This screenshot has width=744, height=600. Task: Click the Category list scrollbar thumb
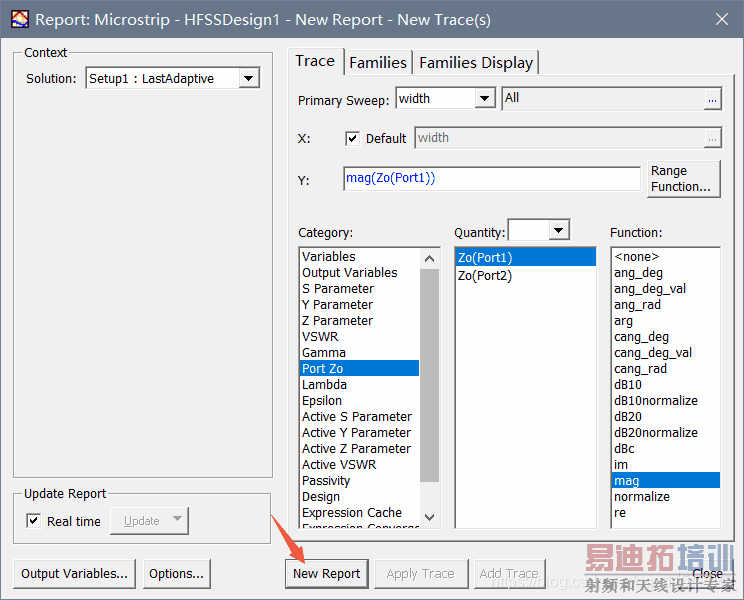pyautogui.click(x=429, y=375)
